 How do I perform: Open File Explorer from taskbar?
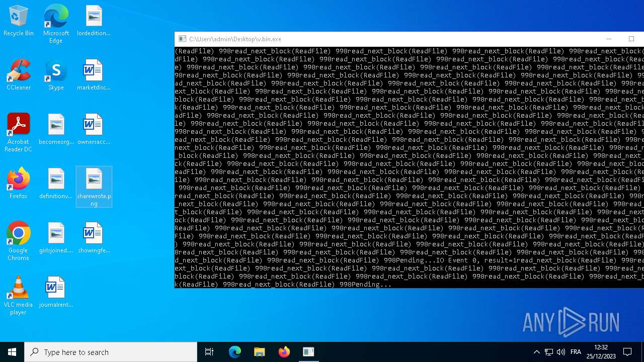260,352
